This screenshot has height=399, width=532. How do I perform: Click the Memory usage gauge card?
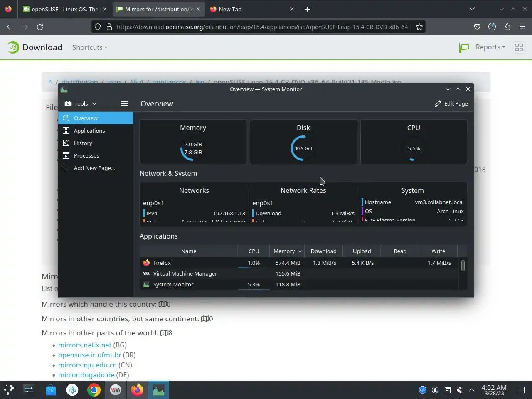coord(193,142)
